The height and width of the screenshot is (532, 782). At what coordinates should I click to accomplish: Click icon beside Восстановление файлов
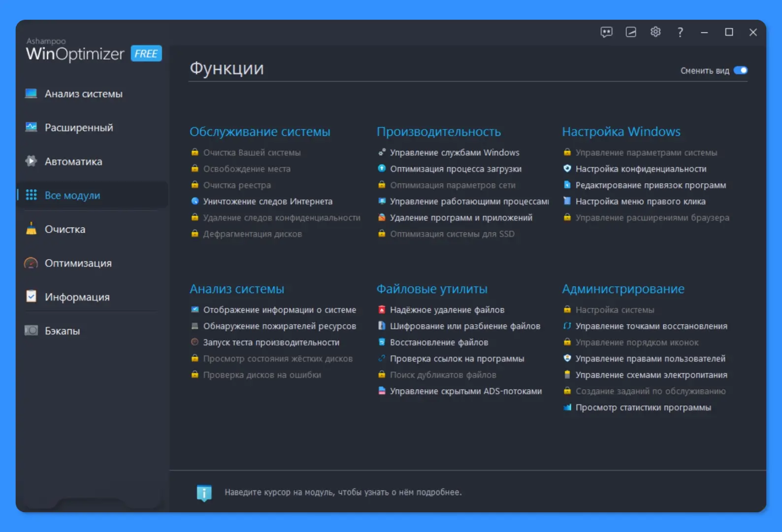point(382,342)
